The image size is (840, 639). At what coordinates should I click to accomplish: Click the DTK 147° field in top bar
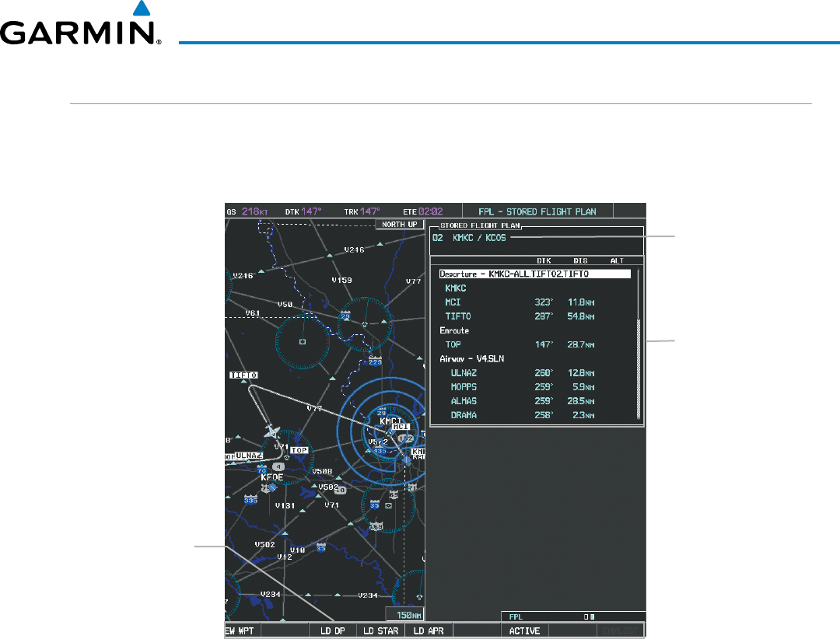[303, 211]
